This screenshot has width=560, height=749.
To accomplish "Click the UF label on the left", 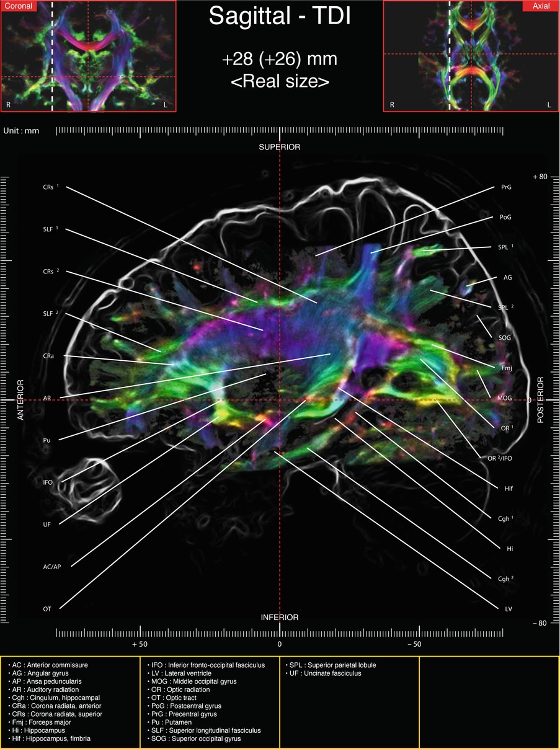I will tap(47, 525).
